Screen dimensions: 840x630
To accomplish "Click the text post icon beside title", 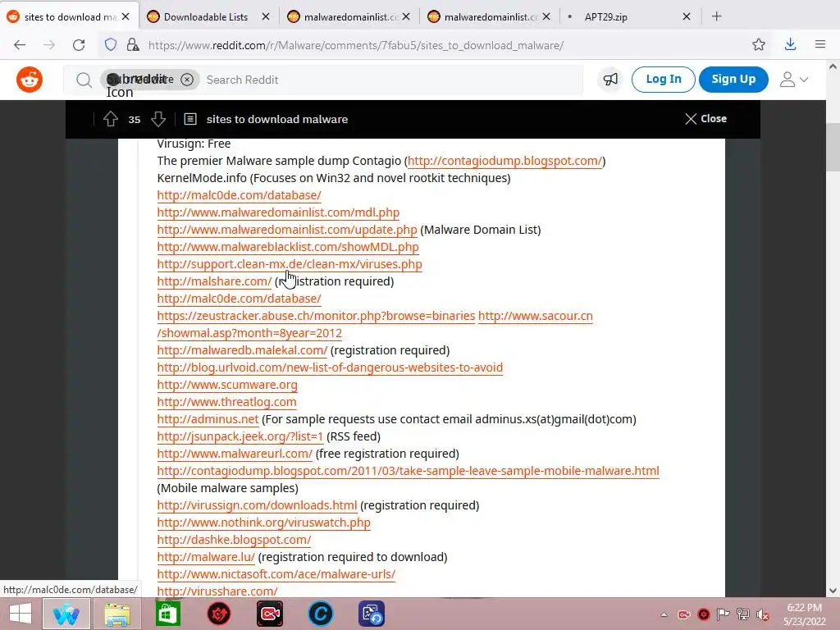I will click(190, 119).
